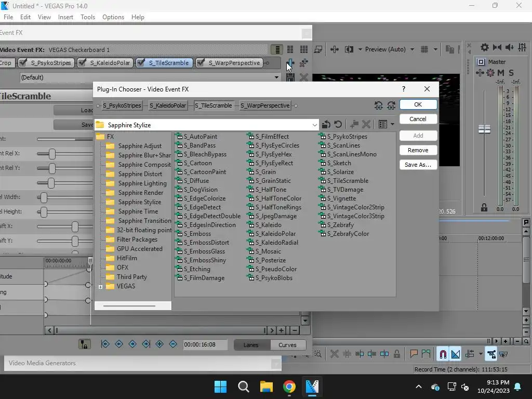The width and height of the screenshot is (532, 399).
Task: Click the Master FX plug-in icon
Action: point(480,73)
